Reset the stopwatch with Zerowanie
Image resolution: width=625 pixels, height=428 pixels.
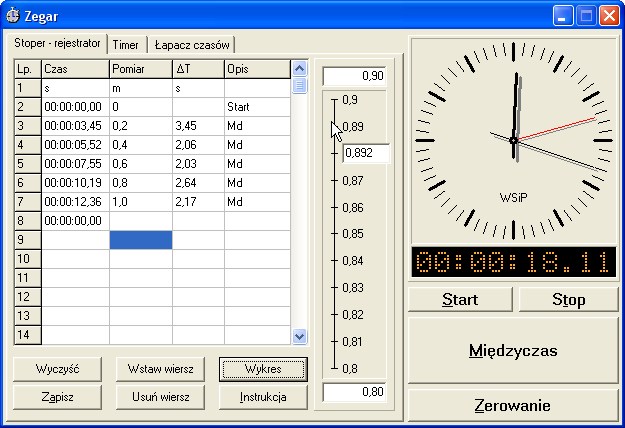513,406
